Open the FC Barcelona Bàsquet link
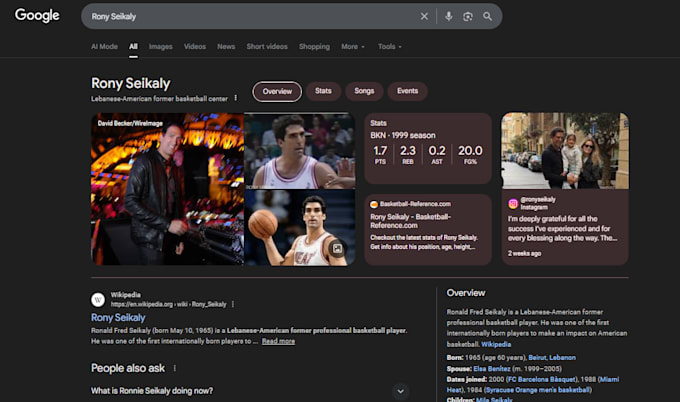Screen dimensions: 680x402 (x=542, y=379)
